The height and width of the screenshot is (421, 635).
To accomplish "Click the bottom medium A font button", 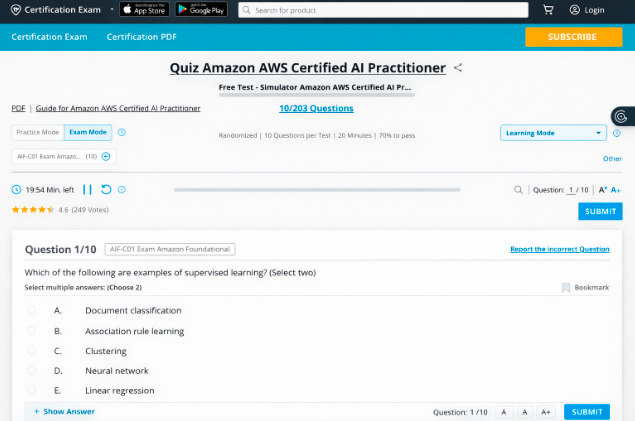I will point(525,412).
